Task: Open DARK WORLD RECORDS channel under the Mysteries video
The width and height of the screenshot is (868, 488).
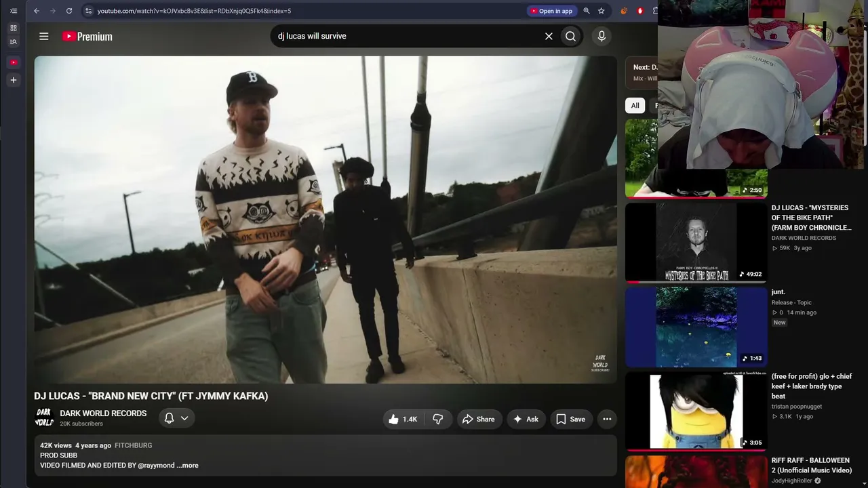Action: point(804,238)
